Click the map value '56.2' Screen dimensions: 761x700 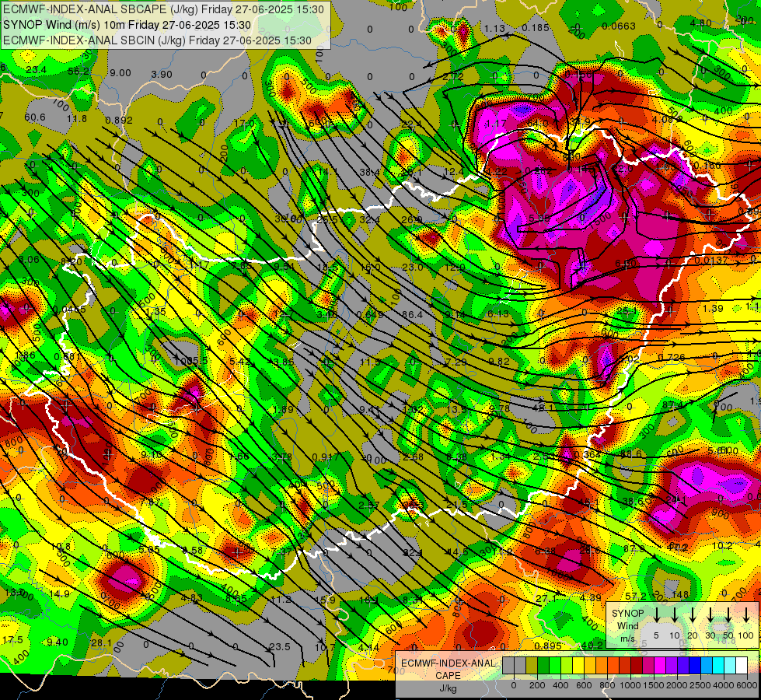click(79, 72)
